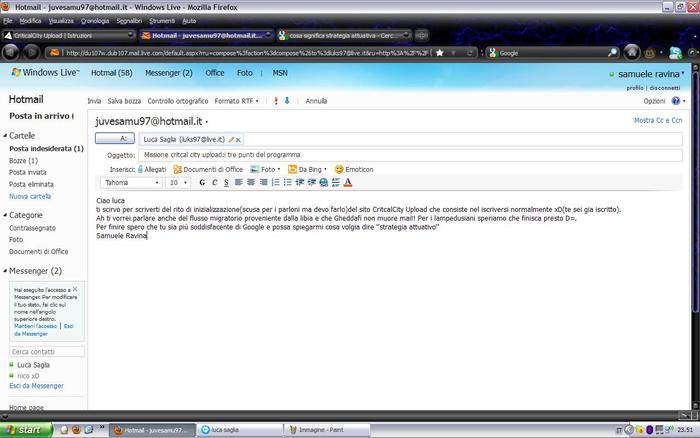Collapse the Categorie section
Image resolution: width=700 pixels, height=438 pixels.
[5, 215]
